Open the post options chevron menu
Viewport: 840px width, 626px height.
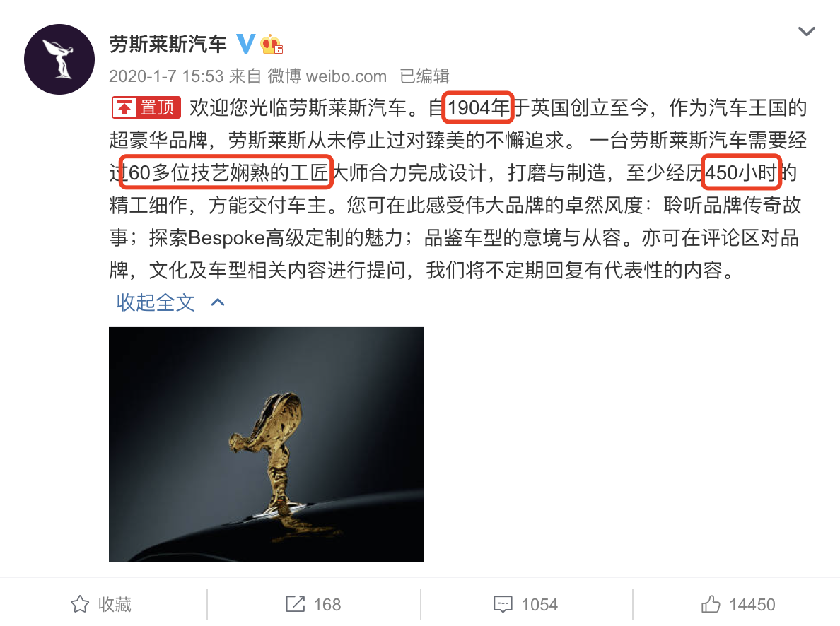point(806,31)
